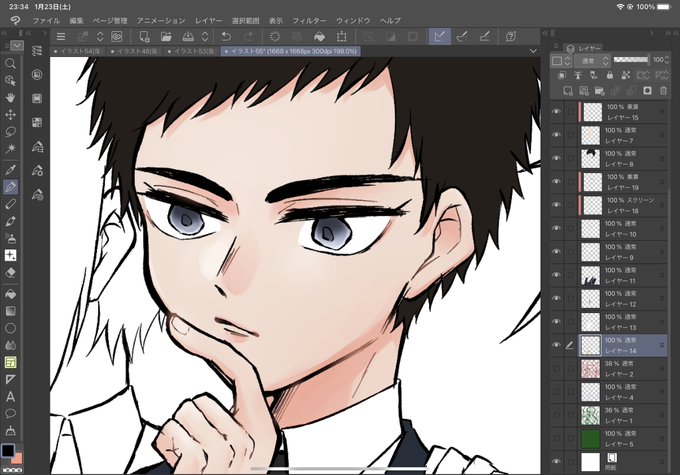Click the Save icon in command bar
The height and width of the screenshot is (475, 680).
[x=188, y=36]
